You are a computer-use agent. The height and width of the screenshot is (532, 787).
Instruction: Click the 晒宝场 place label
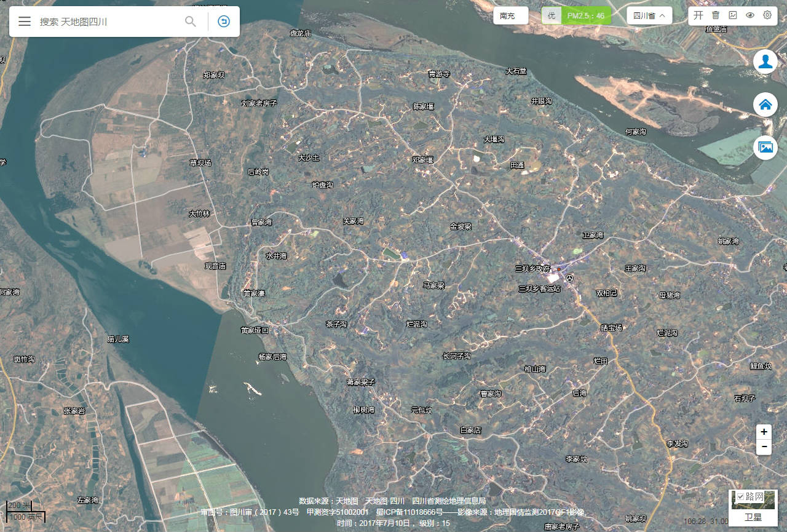(x=611, y=328)
